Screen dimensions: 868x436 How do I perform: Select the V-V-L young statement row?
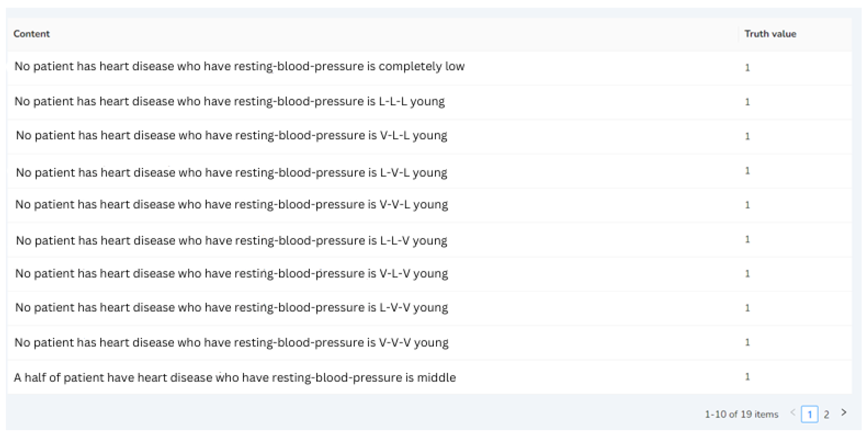tap(231, 205)
